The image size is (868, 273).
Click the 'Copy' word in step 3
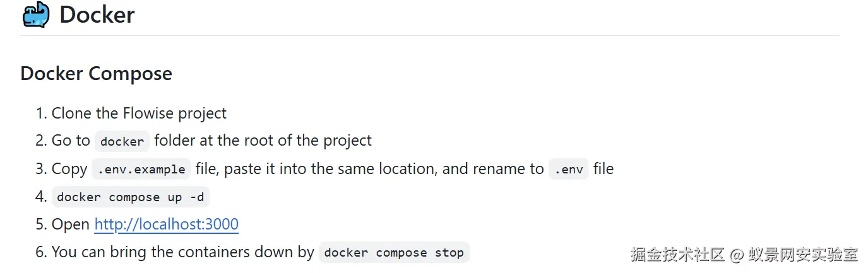click(69, 169)
